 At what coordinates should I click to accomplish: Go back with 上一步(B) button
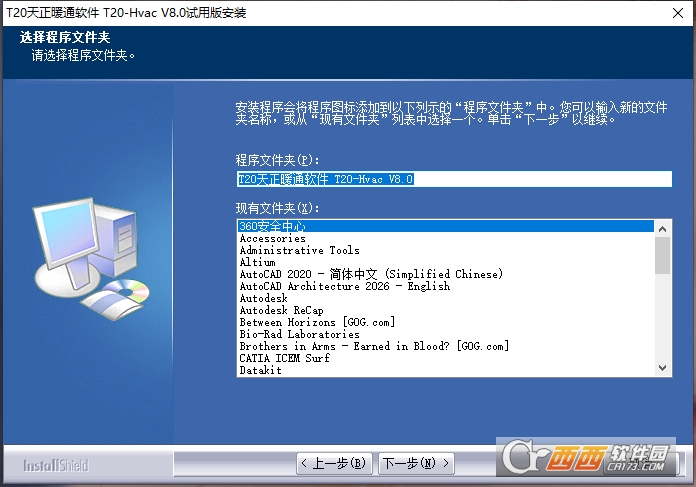334,463
